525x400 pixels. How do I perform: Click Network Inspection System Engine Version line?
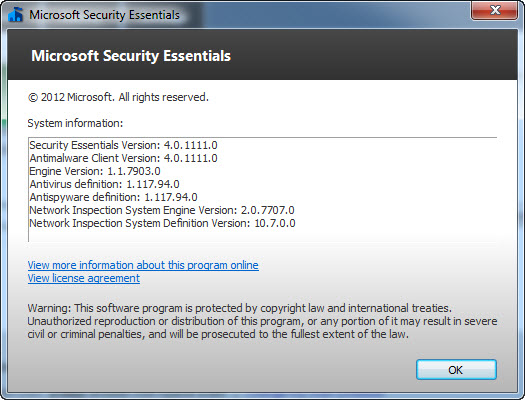point(162,210)
